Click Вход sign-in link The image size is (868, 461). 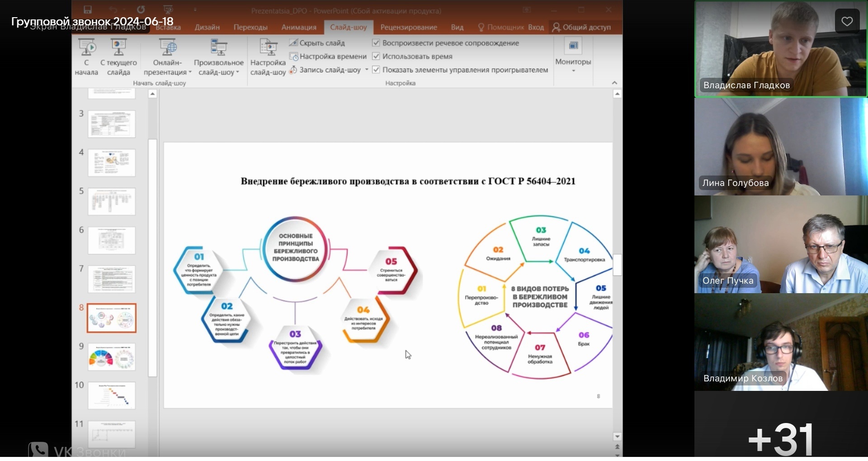(536, 27)
